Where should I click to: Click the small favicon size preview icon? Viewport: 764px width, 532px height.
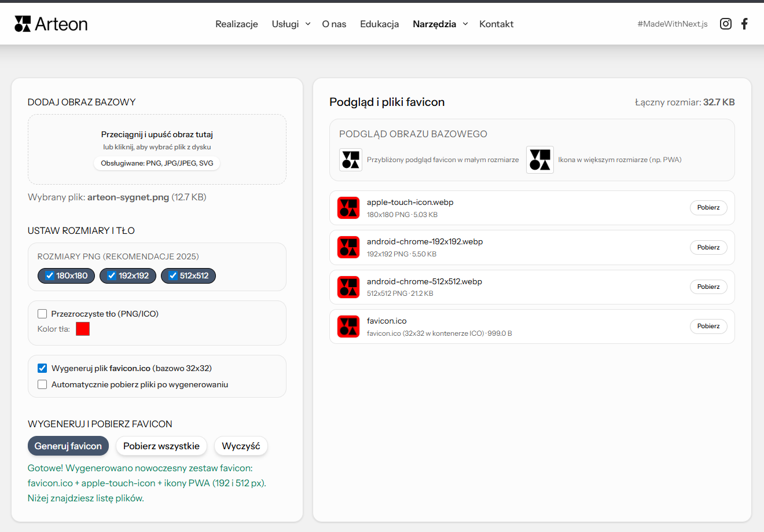pos(350,160)
